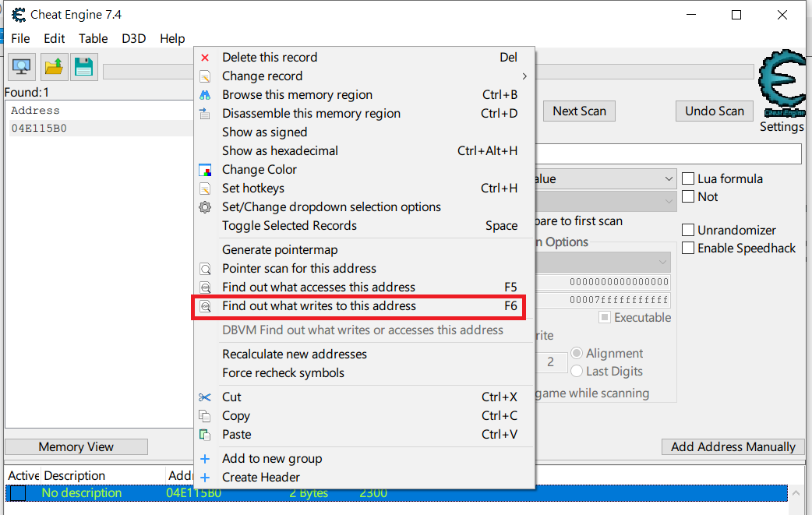Click the Pointer scan magnifier icon

click(205, 269)
